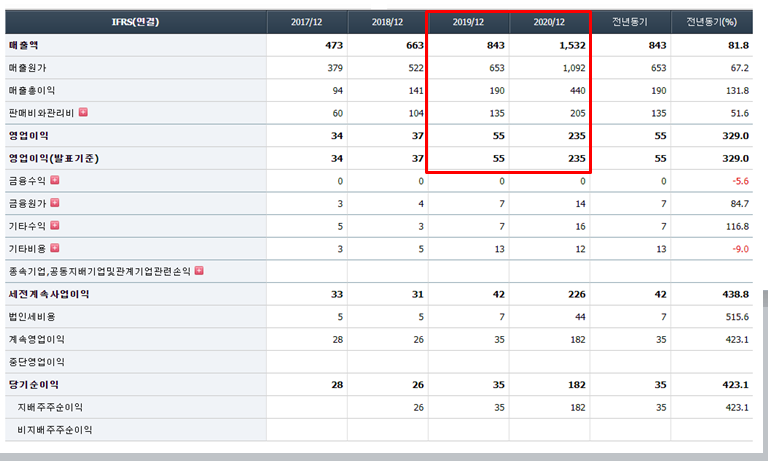Select the 매출총이익 row label
Viewport: 768px width, 461px height.
(x=32, y=90)
